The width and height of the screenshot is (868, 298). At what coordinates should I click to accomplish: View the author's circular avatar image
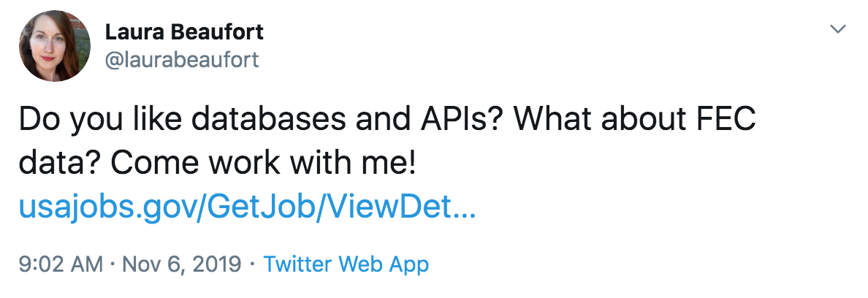coord(54,46)
